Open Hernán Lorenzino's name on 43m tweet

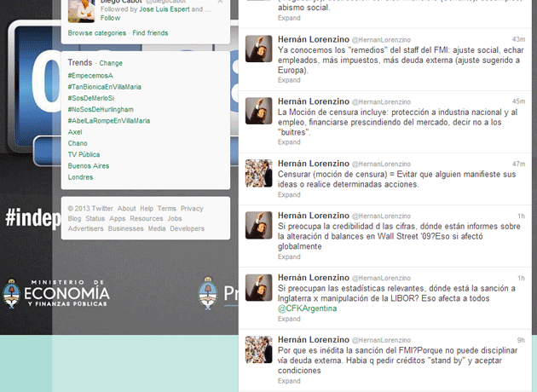(314, 39)
